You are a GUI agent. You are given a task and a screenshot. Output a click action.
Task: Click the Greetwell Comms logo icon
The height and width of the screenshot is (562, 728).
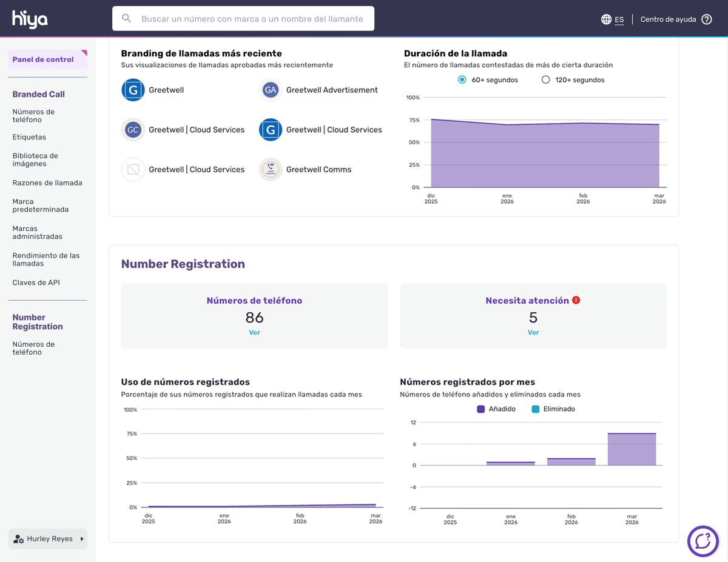point(270,170)
